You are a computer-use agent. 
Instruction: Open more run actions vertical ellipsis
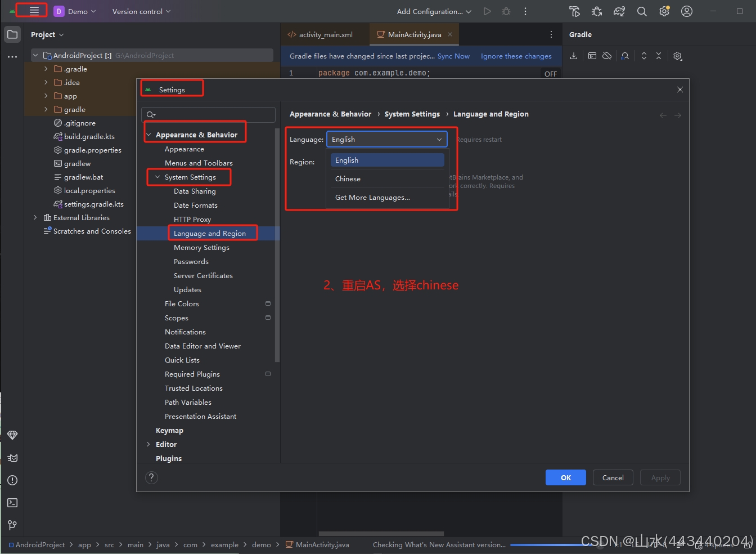[x=525, y=11]
